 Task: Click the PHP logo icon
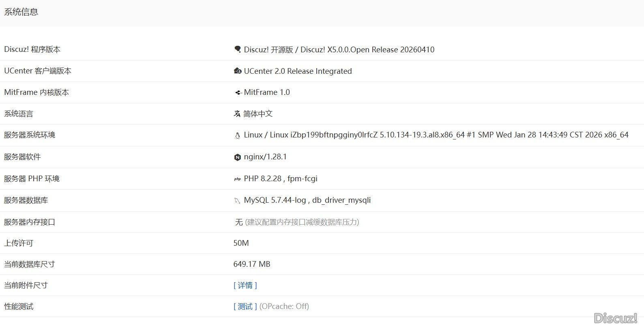237,179
